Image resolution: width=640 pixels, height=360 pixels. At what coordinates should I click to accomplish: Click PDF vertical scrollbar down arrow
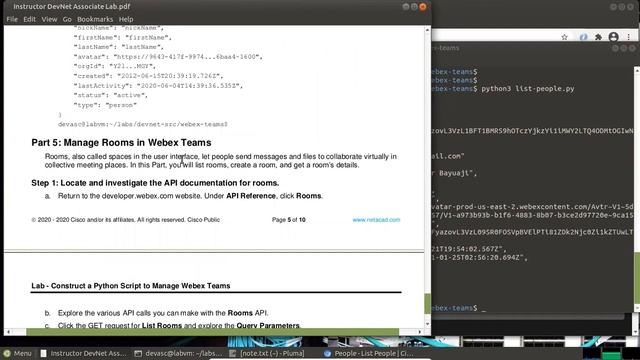(427, 324)
